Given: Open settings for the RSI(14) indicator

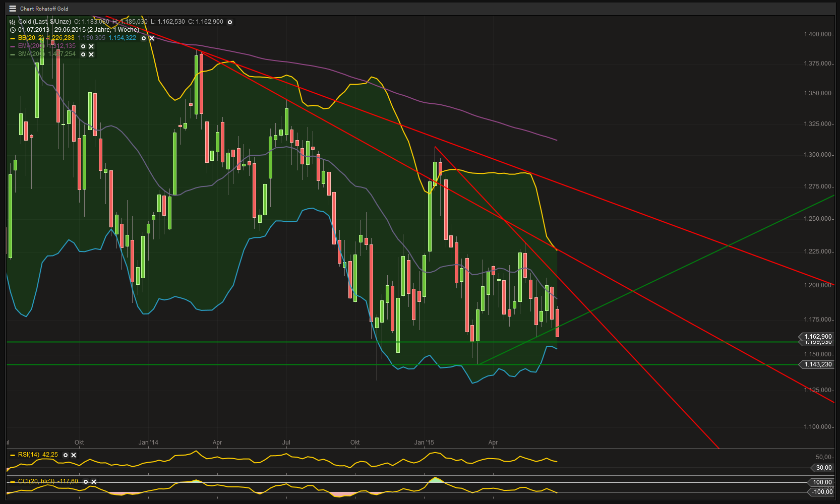Looking at the screenshot, I should coord(66,455).
